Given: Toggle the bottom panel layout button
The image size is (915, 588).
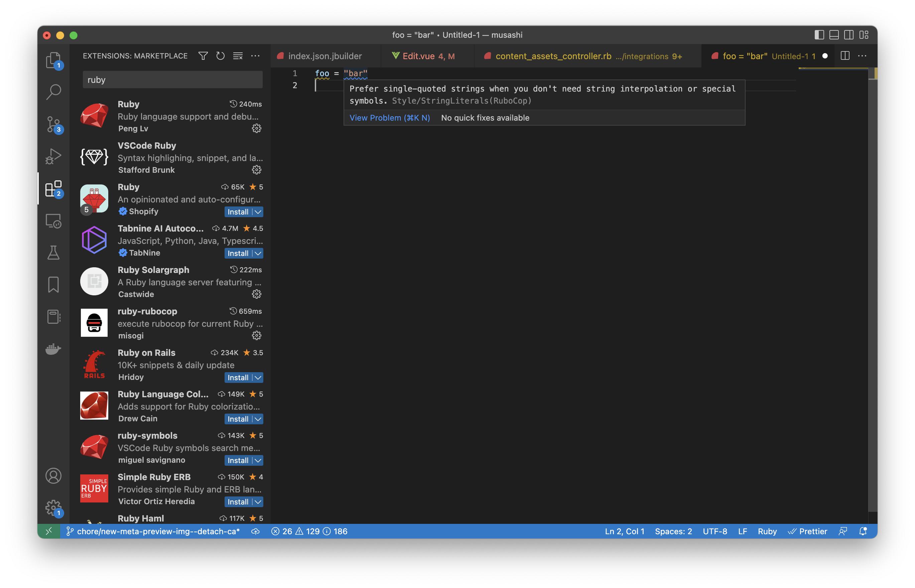Looking at the screenshot, I should (x=834, y=35).
